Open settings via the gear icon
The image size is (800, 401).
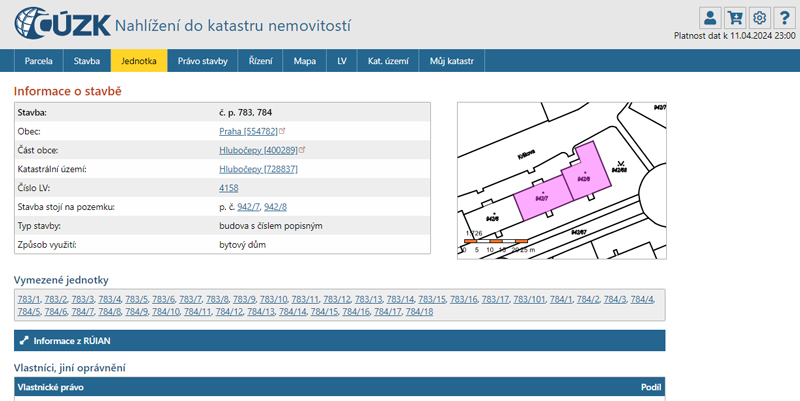759,17
